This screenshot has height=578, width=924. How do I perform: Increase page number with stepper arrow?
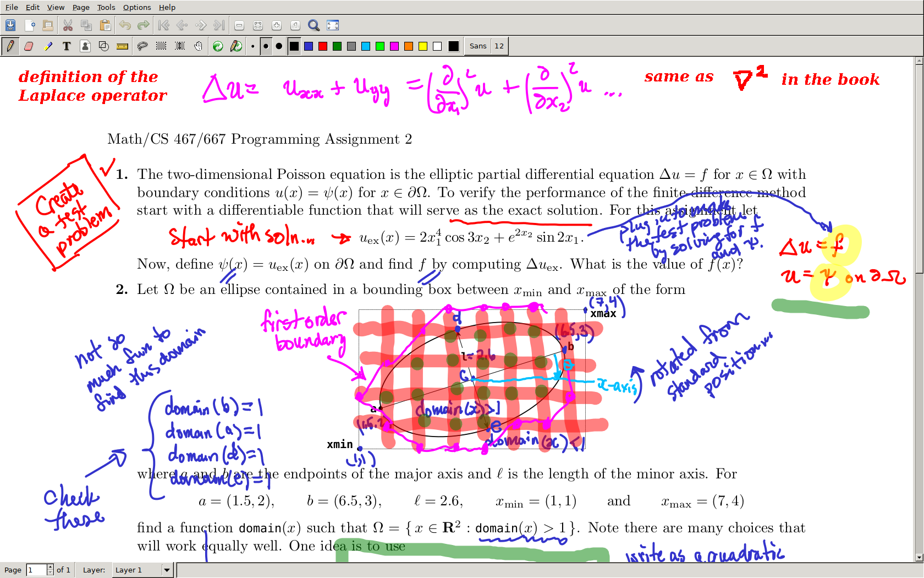click(x=50, y=567)
